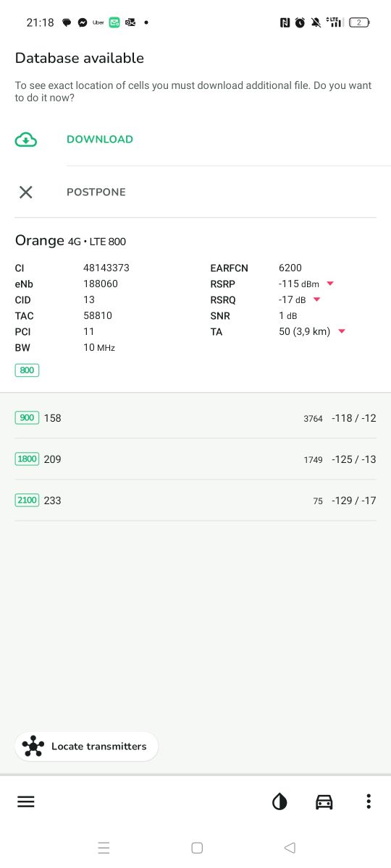The height and width of the screenshot is (868, 391).
Task: Tap the Android home navigation button
Action: click(197, 848)
